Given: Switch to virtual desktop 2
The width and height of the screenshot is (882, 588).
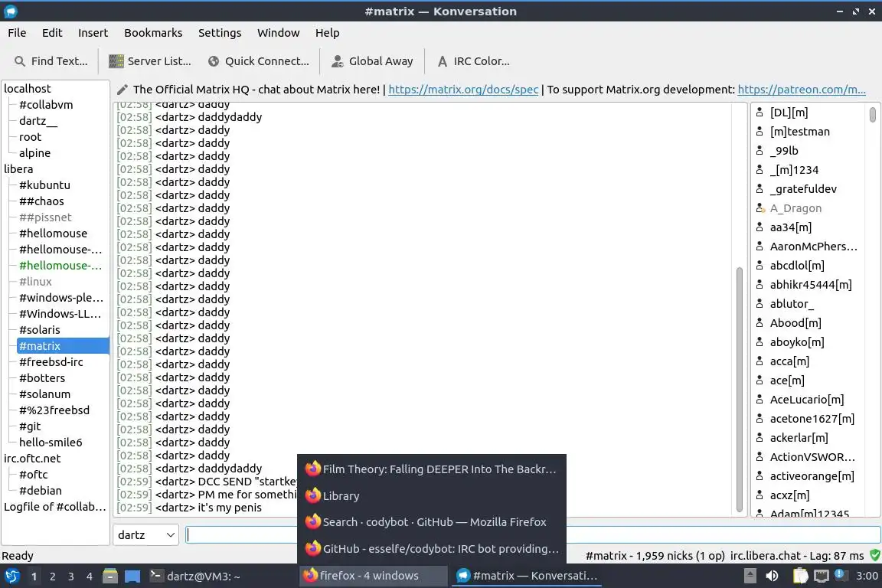Looking at the screenshot, I should tap(52, 577).
